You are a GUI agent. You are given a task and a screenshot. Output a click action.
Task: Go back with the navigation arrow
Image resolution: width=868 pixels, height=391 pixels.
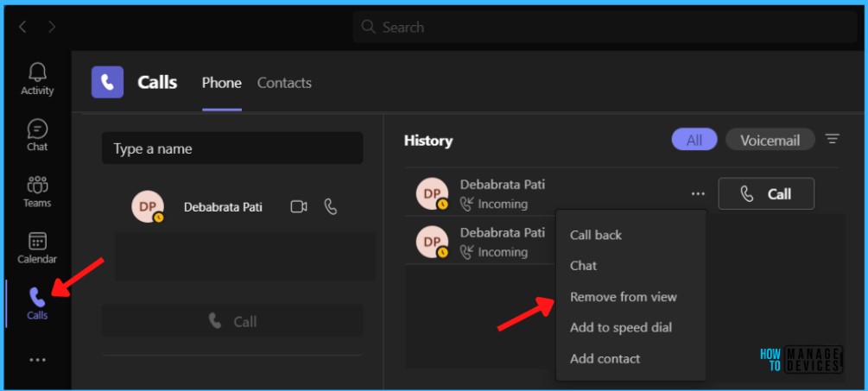point(22,27)
